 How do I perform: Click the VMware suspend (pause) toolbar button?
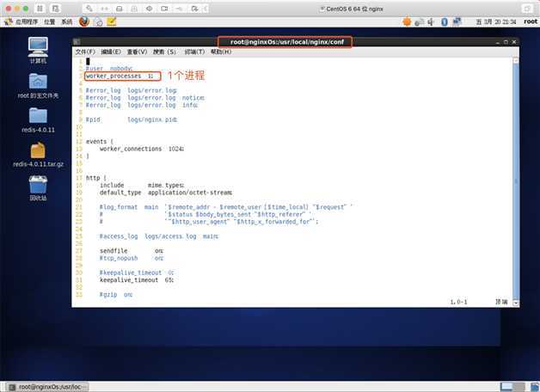tap(40, 9)
